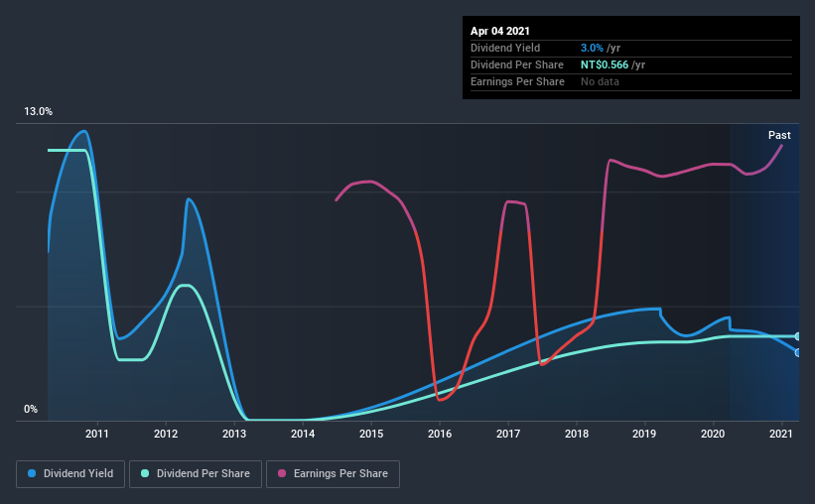Click the Dividend Per Share endpoint marker
Viewport: 815px width, 504px height.
pyautogui.click(x=798, y=336)
